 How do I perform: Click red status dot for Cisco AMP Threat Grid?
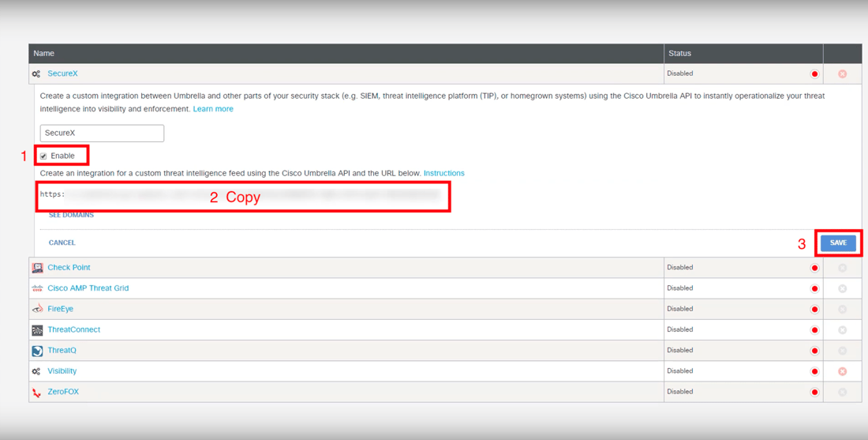point(814,288)
